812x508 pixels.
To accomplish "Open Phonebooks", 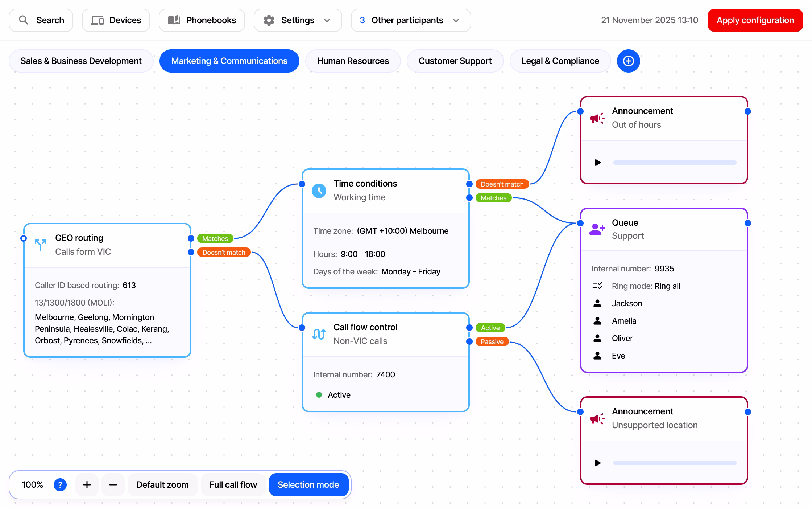I will tap(202, 20).
